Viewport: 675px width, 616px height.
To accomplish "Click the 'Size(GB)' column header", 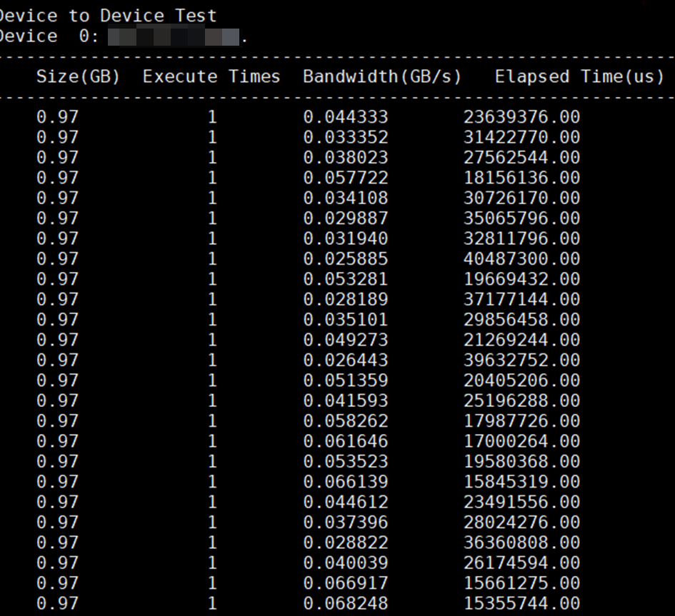I will tap(78, 76).
